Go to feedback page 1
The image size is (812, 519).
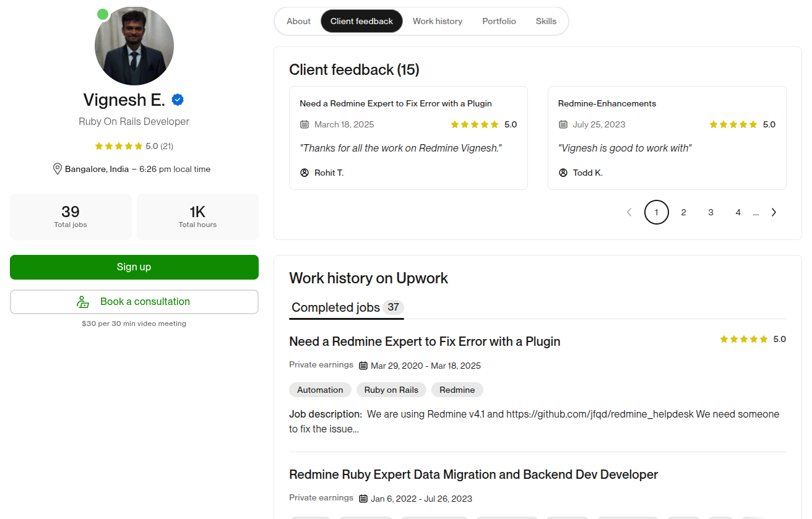pyautogui.click(x=657, y=212)
